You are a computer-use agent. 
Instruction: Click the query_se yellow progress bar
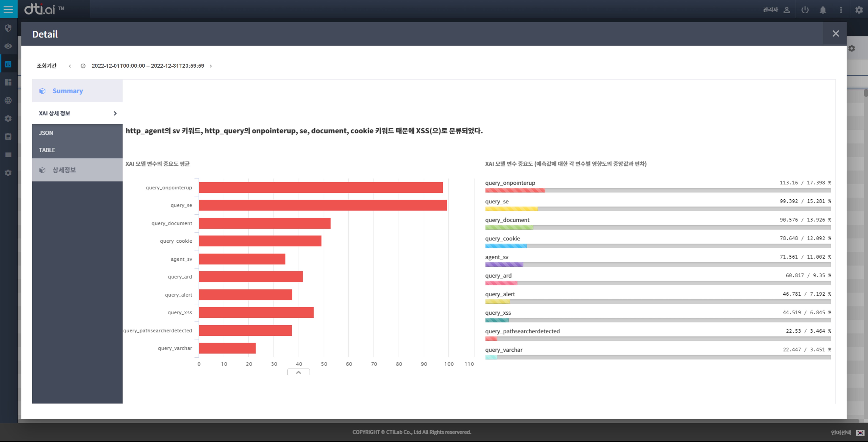[x=511, y=209]
